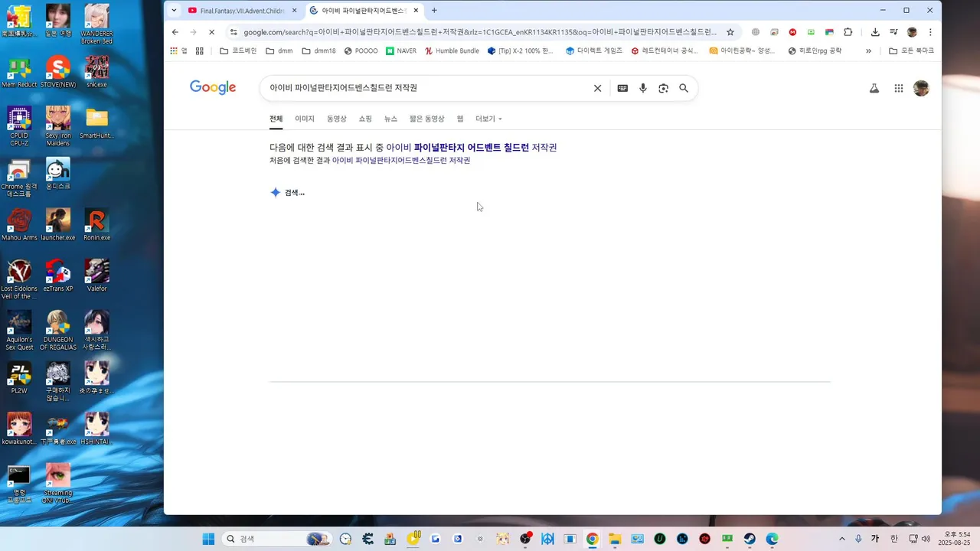Search instead for original query link

coord(401,161)
